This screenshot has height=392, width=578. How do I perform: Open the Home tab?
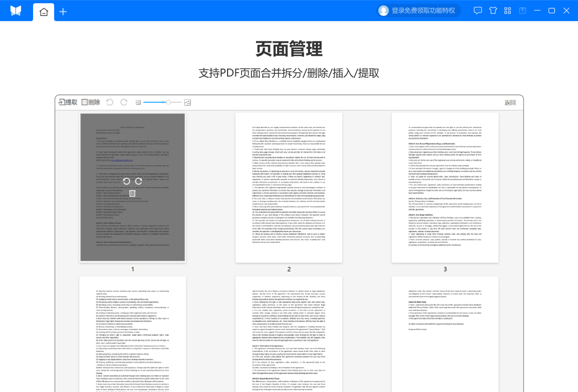[x=43, y=12]
